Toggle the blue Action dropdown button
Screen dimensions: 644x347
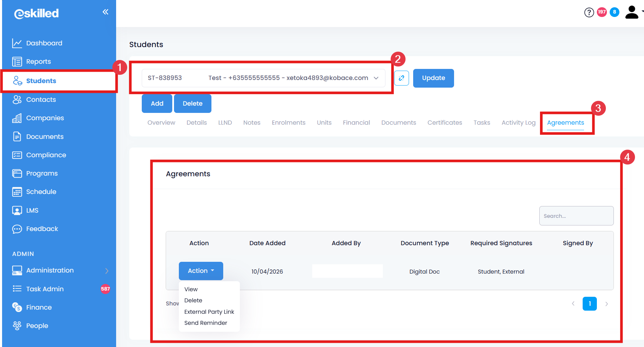201,271
